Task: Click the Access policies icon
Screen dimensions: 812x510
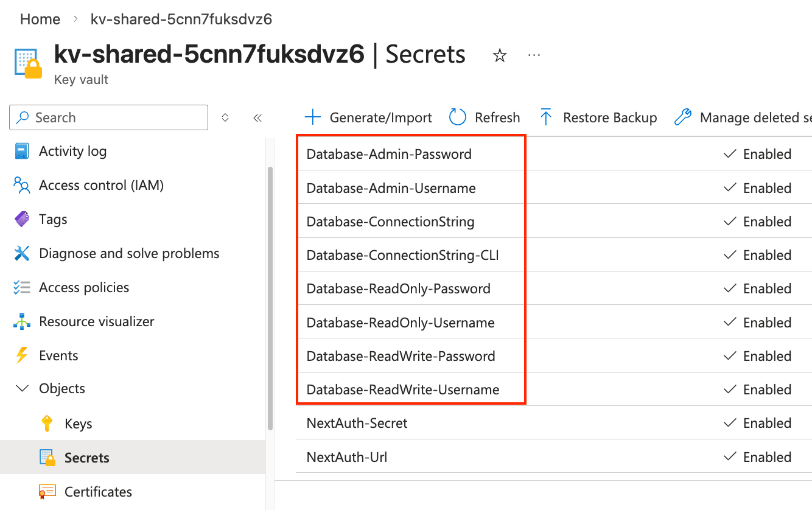Action: [22, 288]
